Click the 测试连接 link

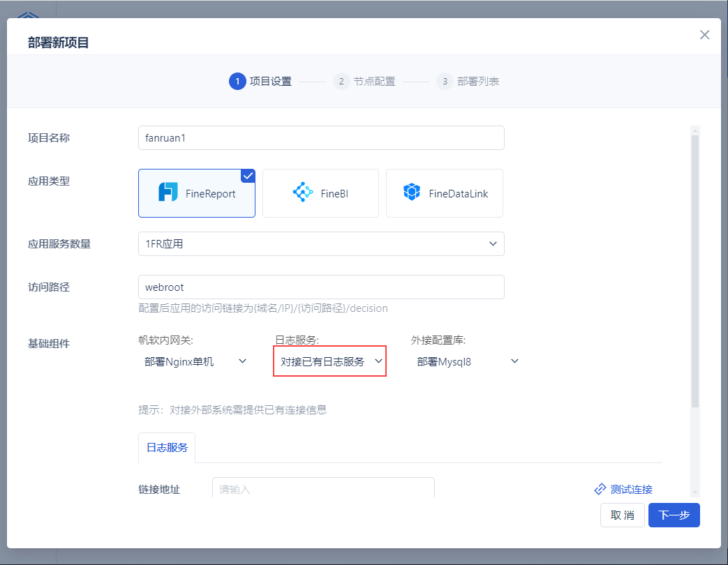[631, 490]
